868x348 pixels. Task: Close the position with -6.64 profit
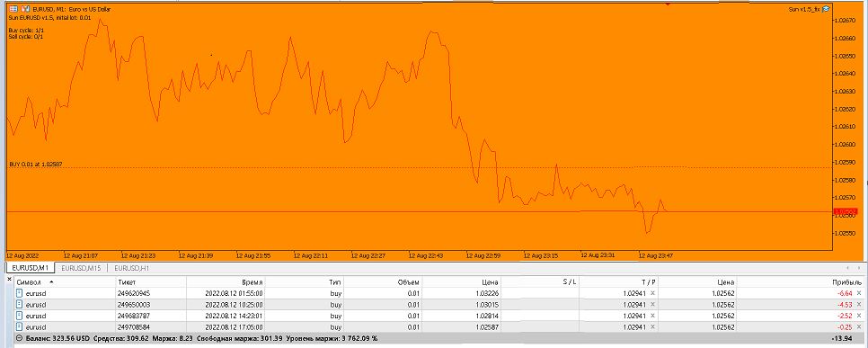point(859,294)
